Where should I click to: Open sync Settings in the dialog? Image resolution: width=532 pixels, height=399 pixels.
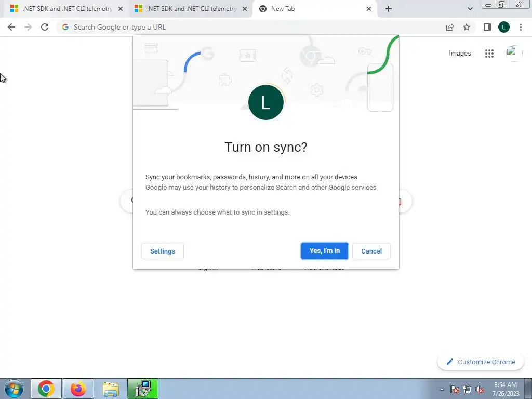[x=163, y=251]
